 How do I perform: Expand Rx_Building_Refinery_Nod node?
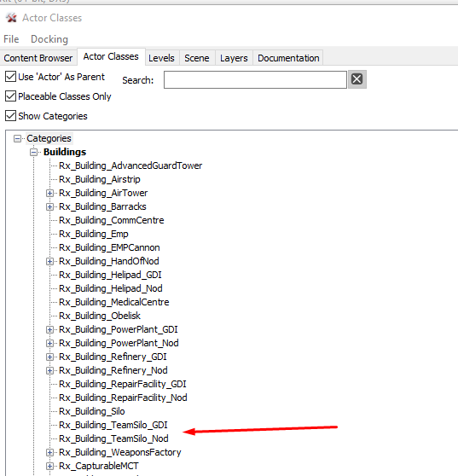click(49, 371)
